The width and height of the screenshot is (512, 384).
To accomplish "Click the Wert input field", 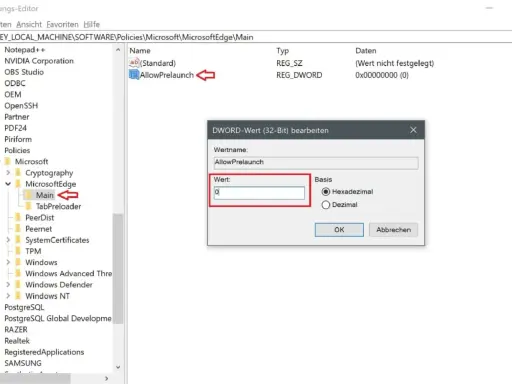I will (259, 192).
